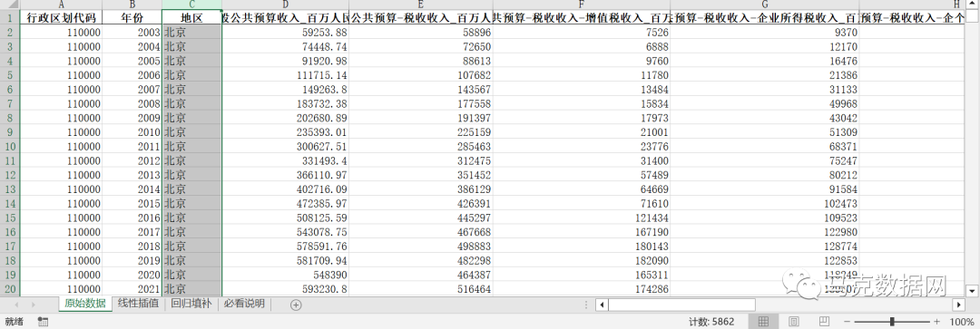Click the cell with value 58896

421,32
